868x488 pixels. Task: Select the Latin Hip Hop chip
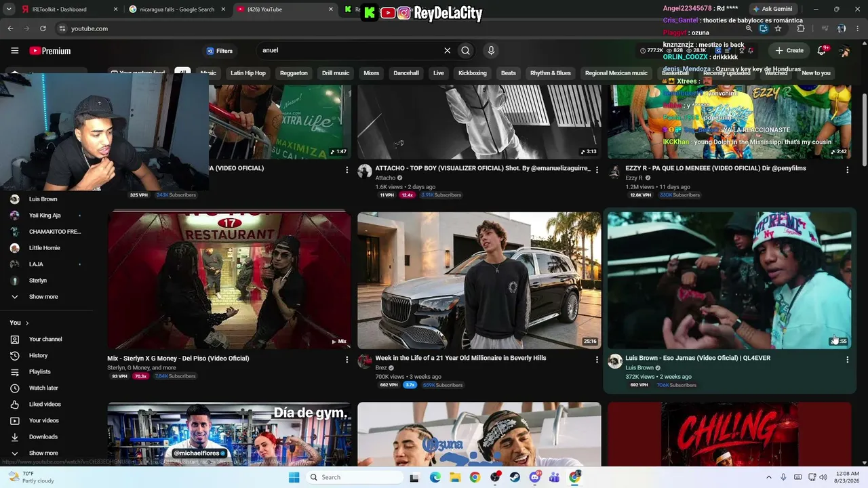(248, 73)
